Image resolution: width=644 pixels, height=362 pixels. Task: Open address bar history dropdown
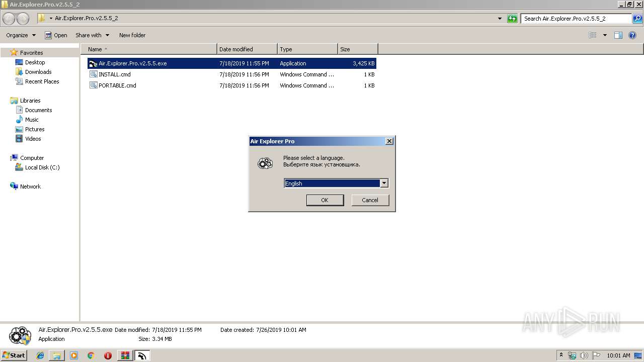point(500,19)
